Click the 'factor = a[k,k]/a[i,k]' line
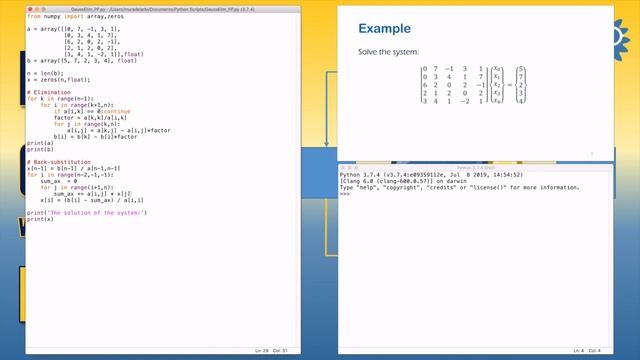640x360 pixels. click(91, 118)
